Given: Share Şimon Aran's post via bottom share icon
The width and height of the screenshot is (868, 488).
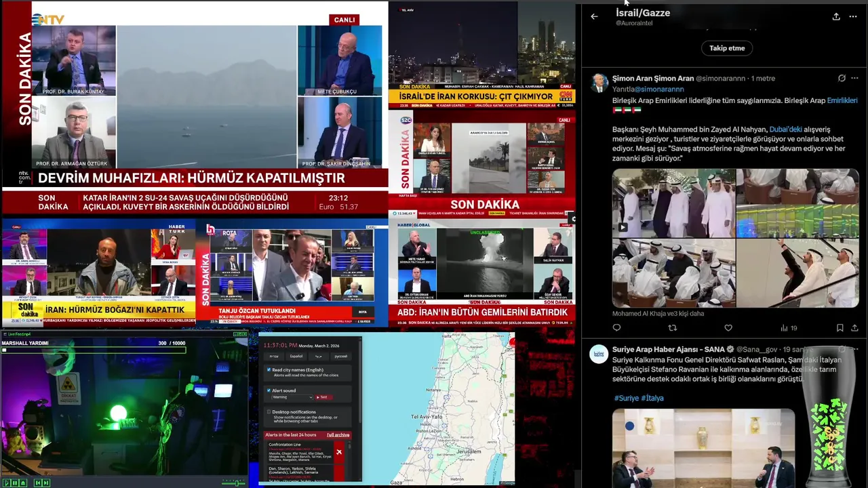Looking at the screenshot, I should pos(853,328).
